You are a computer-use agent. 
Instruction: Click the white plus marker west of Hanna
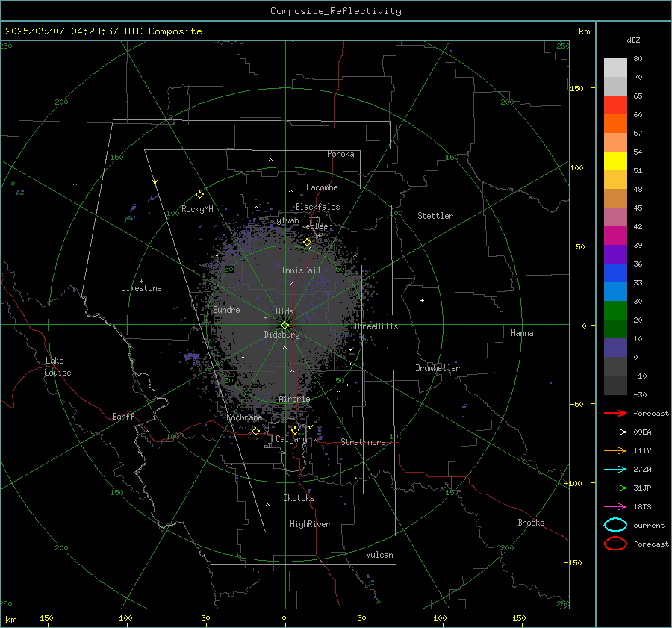[x=422, y=300]
